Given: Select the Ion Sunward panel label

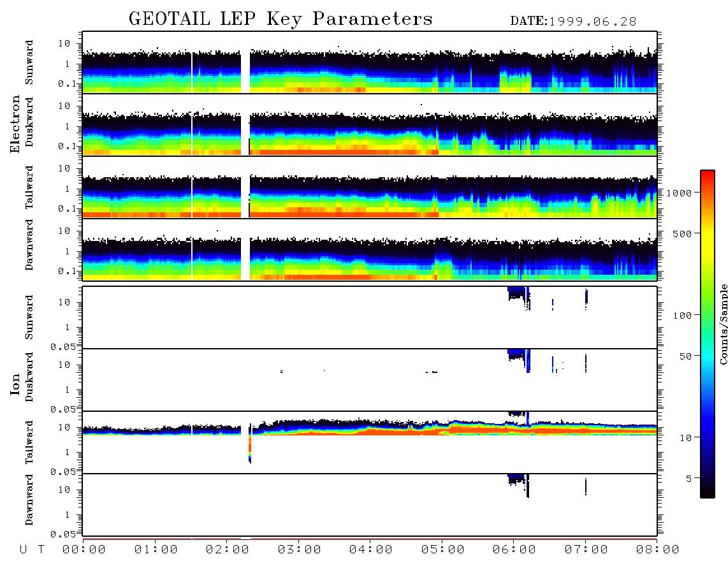Looking at the screenshot, I should tap(29, 317).
